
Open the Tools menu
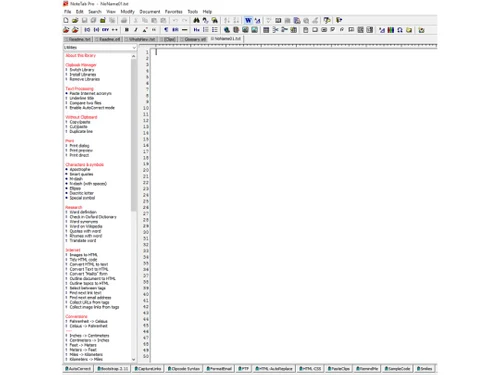(193, 12)
